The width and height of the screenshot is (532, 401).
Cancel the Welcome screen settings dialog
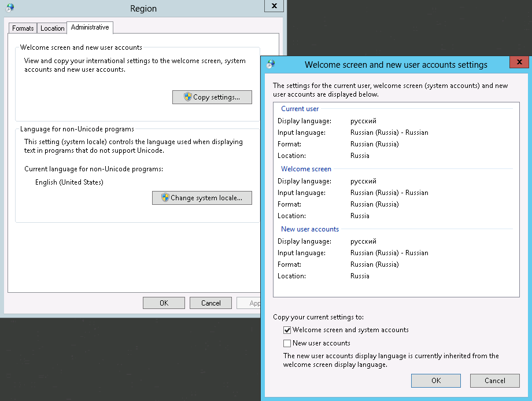click(494, 380)
